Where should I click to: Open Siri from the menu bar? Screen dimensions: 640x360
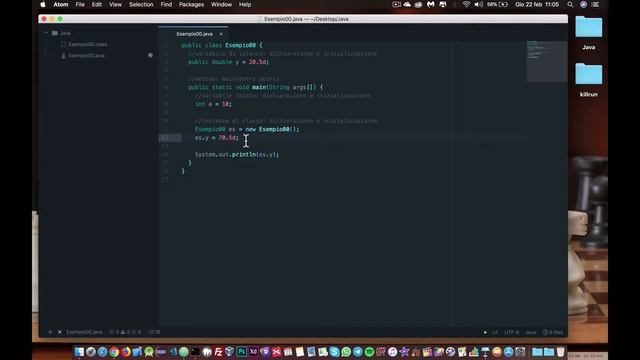pyautogui.click(x=583, y=4)
